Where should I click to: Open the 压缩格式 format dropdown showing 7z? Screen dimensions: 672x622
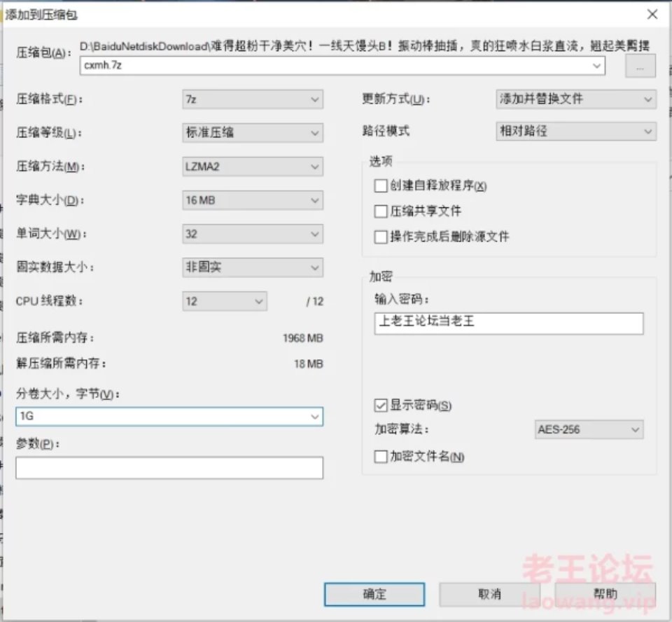point(316,99)
